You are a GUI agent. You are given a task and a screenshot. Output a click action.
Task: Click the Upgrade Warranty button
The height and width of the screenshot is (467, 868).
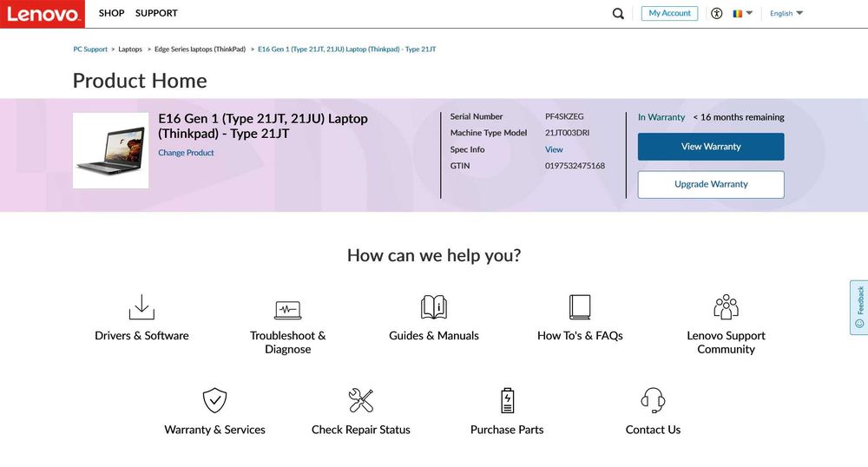coord(711,184)
